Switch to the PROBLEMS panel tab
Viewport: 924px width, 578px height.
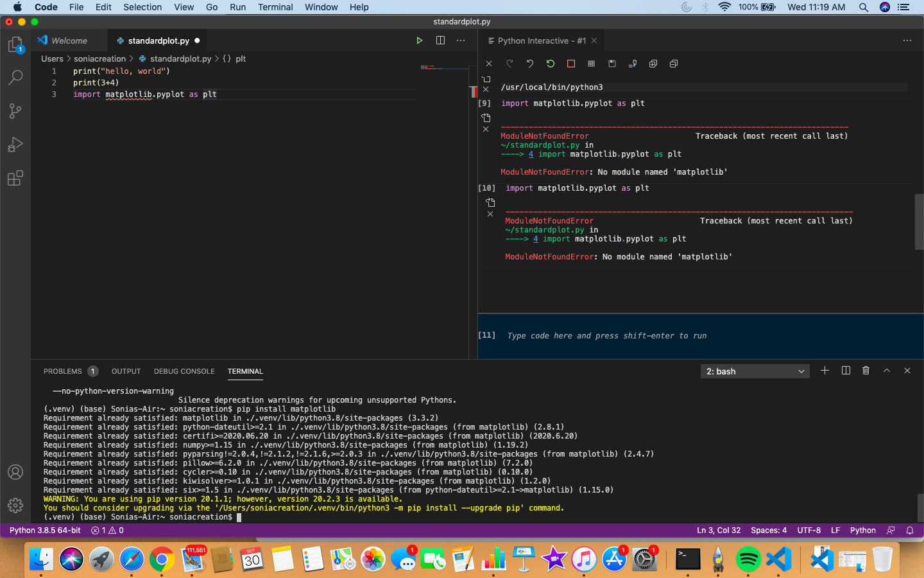point(63,371)
